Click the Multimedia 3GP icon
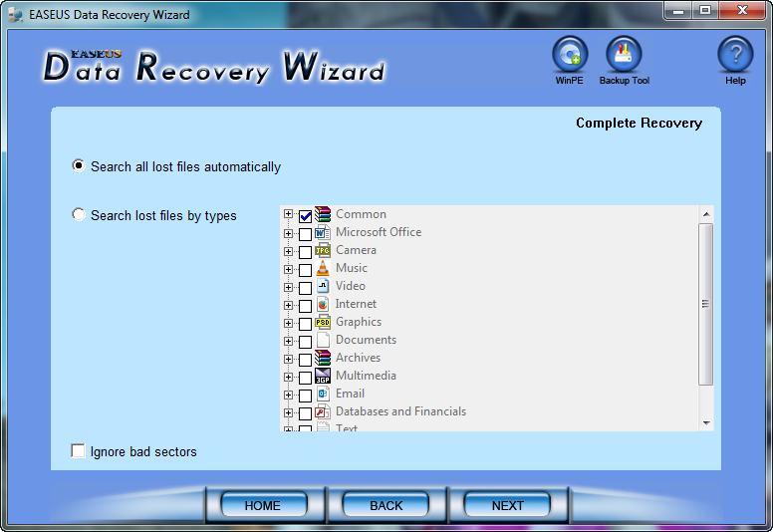This screenshot has height=532, width=773. tap(323, 376)
